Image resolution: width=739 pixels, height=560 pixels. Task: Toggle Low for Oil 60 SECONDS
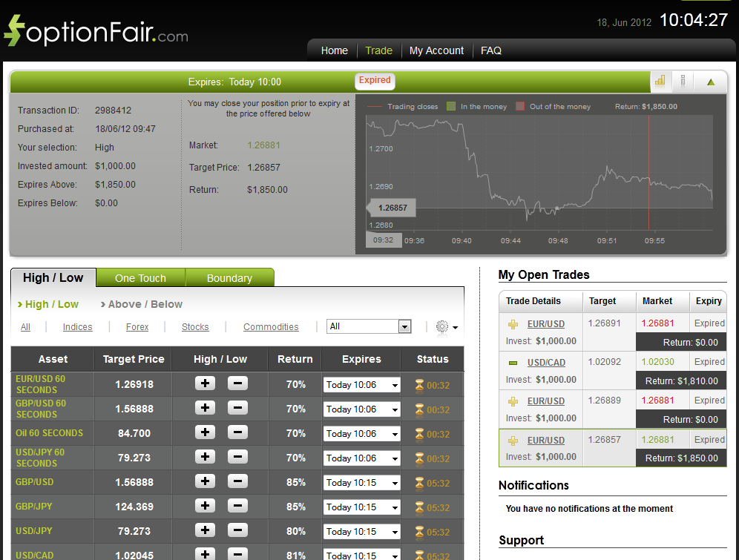tap(237, 432)
